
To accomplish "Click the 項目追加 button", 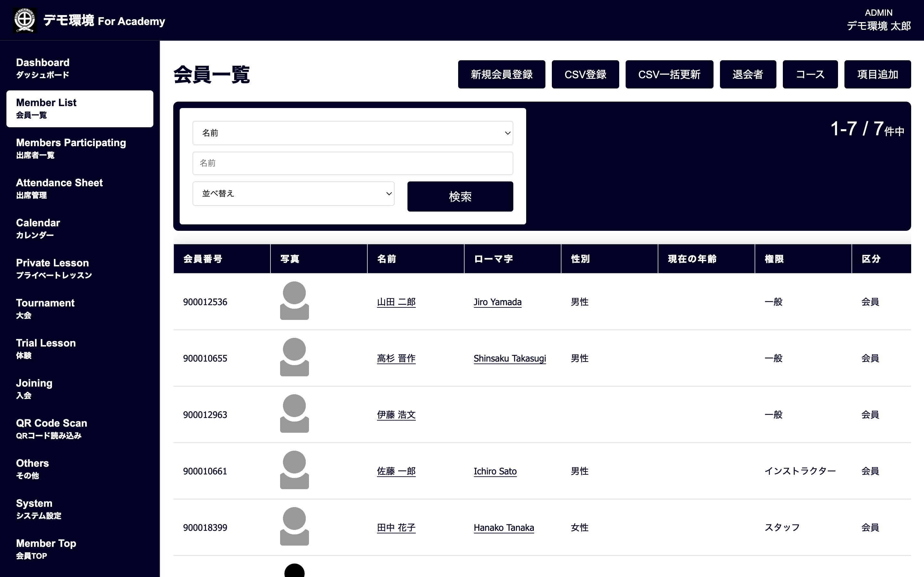I will (x=877, y=74).
